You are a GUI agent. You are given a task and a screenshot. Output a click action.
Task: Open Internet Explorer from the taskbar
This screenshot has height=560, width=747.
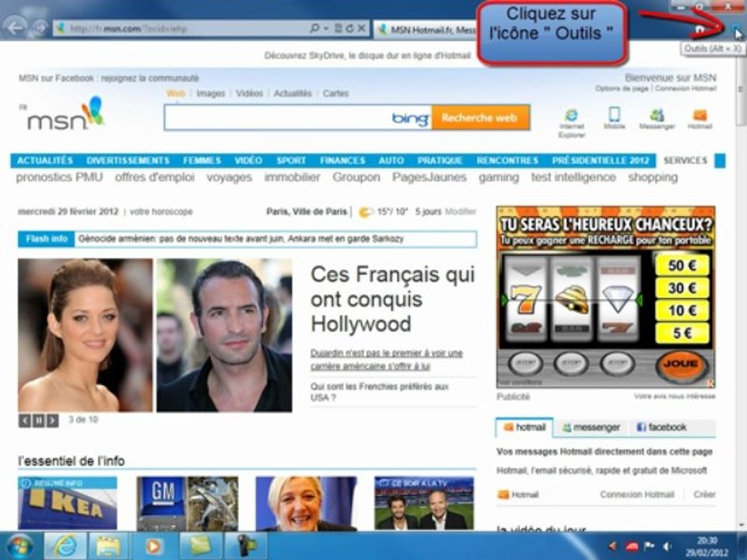point(65,546)
